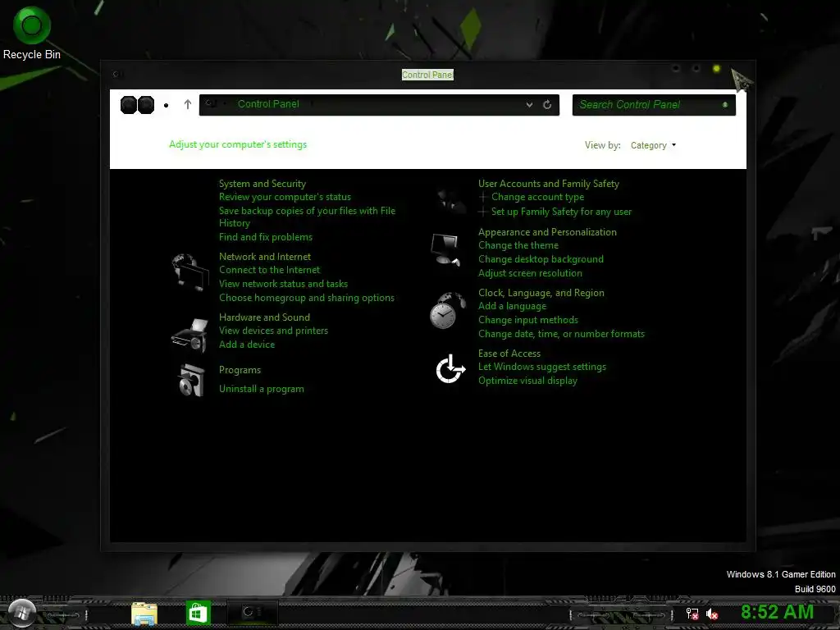Click Change date, time, or number formats
Viewport: 840px width, 630px height.
[x=561, y=334]
